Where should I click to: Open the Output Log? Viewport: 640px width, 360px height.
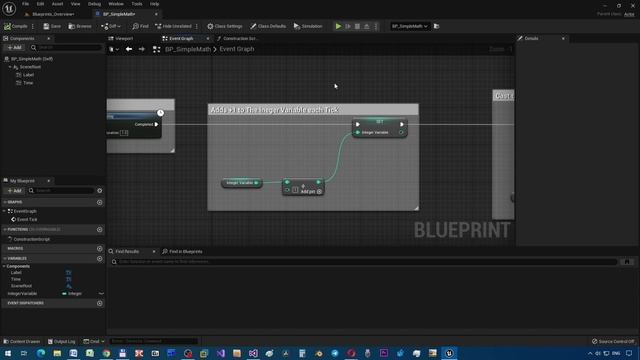(62, 341)
